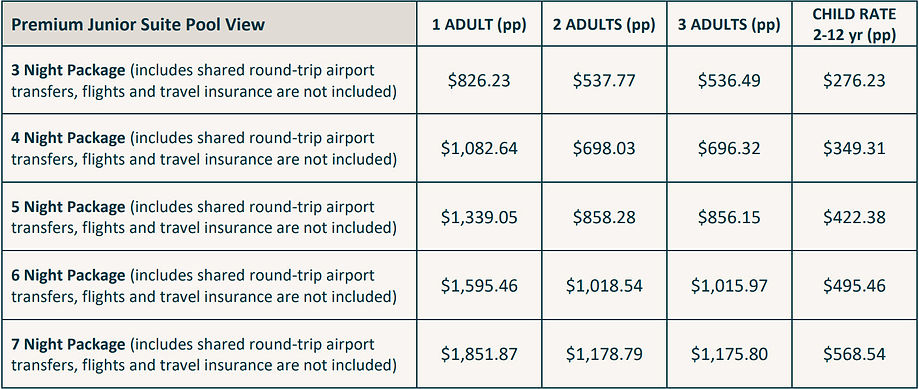
Task: Select the 2 ADULTS (pp) column header
Action: 604,24
